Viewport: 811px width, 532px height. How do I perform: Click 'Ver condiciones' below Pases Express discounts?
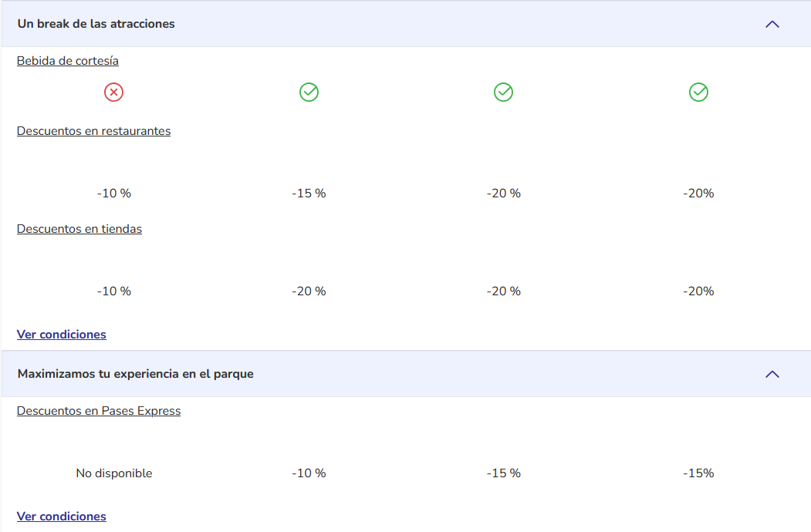coord(62,517)
